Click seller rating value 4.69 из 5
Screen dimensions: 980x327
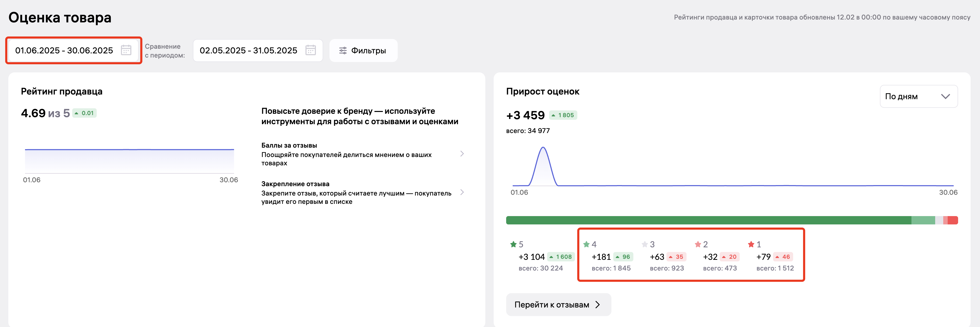(45, 113)
